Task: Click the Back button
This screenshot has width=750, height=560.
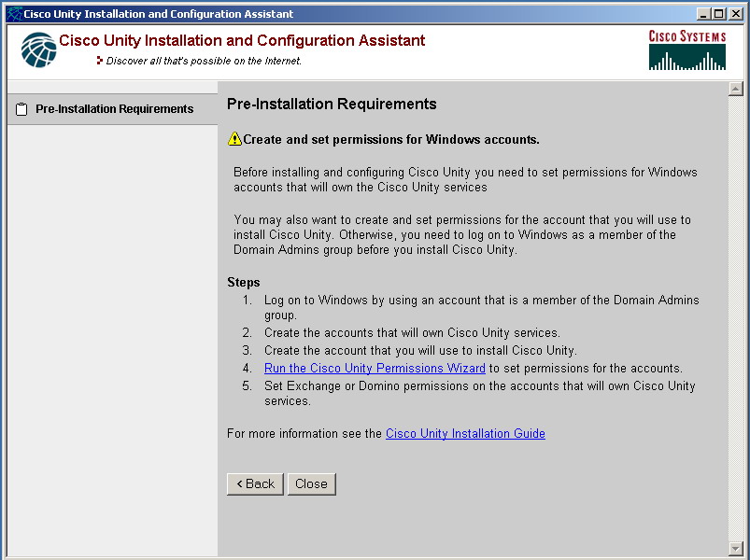Action: pos(255,484)
